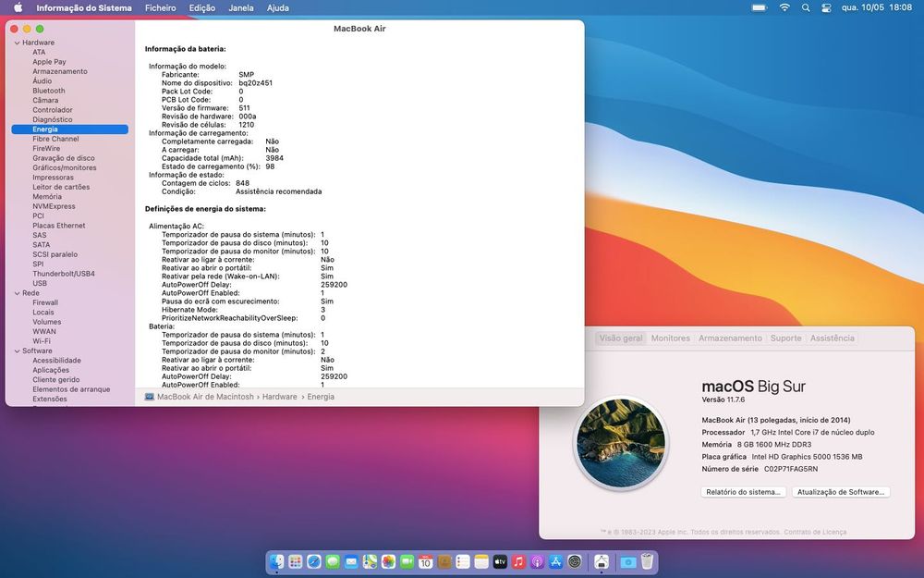Select Aplicações in the Software section
924x578 pixels.
coord(51,370)
